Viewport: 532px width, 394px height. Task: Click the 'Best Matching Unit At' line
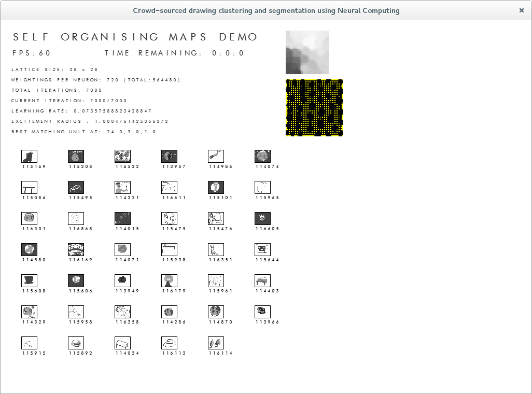83,132
